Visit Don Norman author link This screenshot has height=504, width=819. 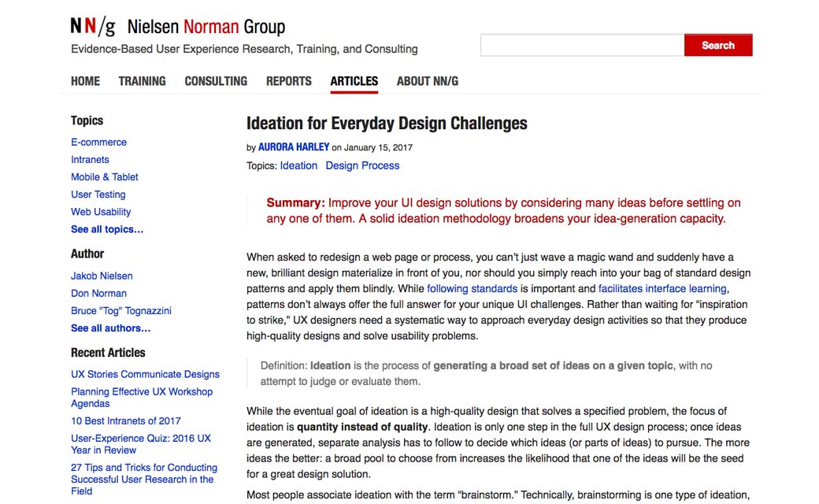coord(98,294)
